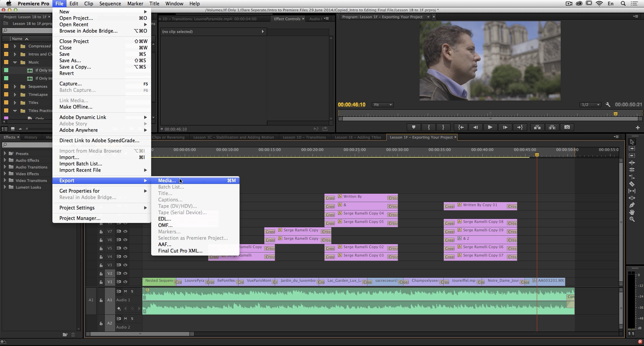The width and height of the screenshot is (644, 346).
Task: Collapse the Music bin
Action: pyautogui.click(x=15, y=62)
